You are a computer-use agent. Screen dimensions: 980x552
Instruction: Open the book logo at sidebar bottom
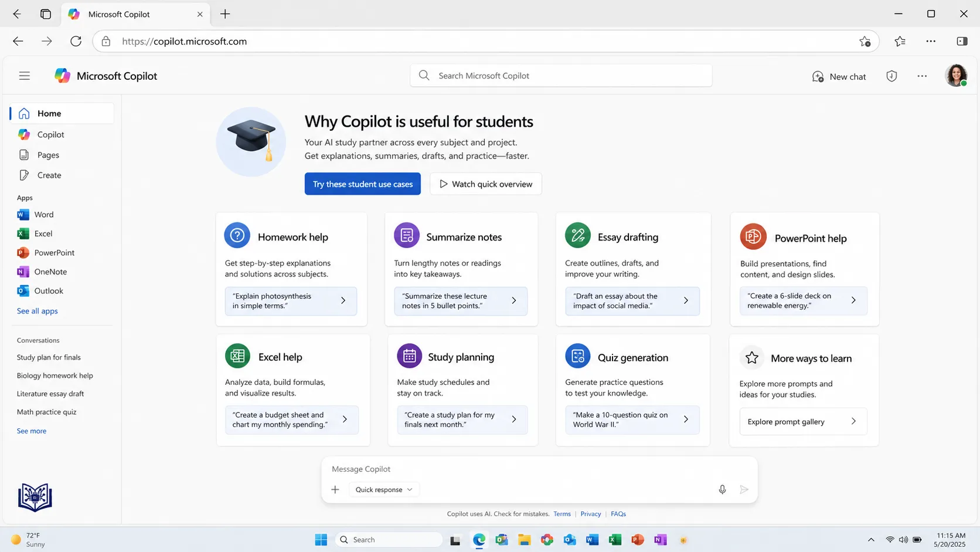click(x=35, y=497)
